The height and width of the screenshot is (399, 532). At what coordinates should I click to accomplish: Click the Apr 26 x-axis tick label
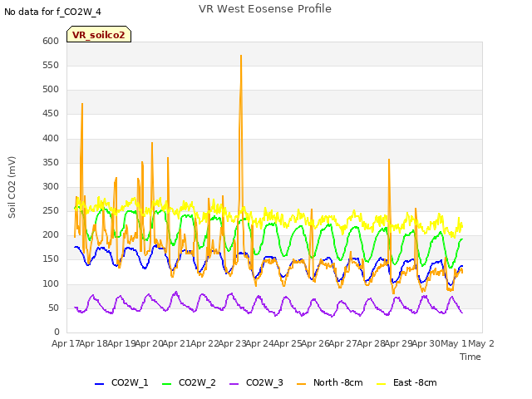[x=315, y=343]
